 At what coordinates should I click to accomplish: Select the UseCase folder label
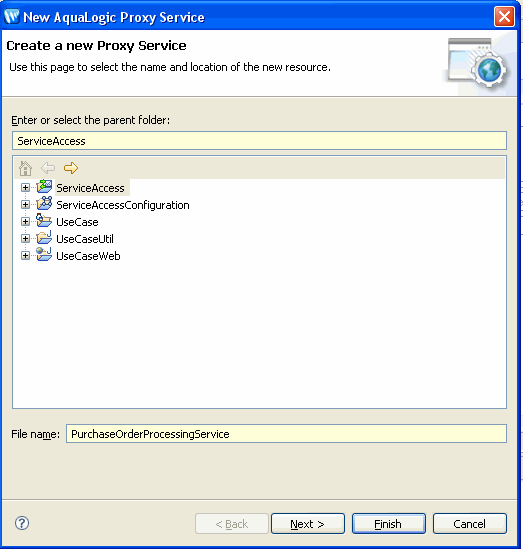[77, 222]
